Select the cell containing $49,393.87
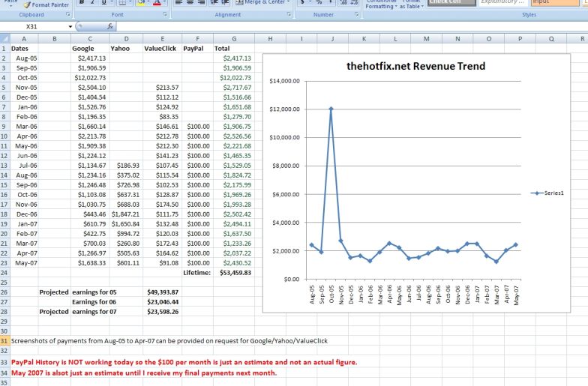Screen dimensions: 588x386 pyautogui.click(x=162, y=292)
